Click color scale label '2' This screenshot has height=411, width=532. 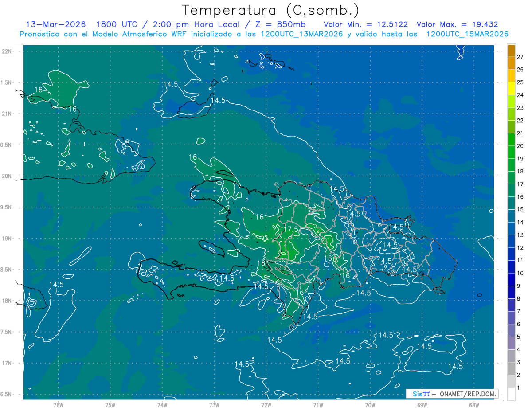pos(519,376)
